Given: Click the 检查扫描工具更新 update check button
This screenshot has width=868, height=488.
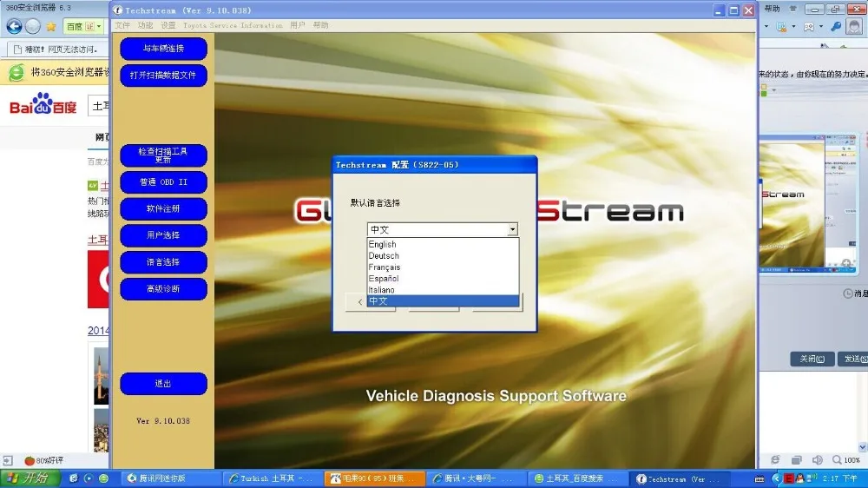Looking at the screenshot, I should pyautogui.click(x=163, y=155).
